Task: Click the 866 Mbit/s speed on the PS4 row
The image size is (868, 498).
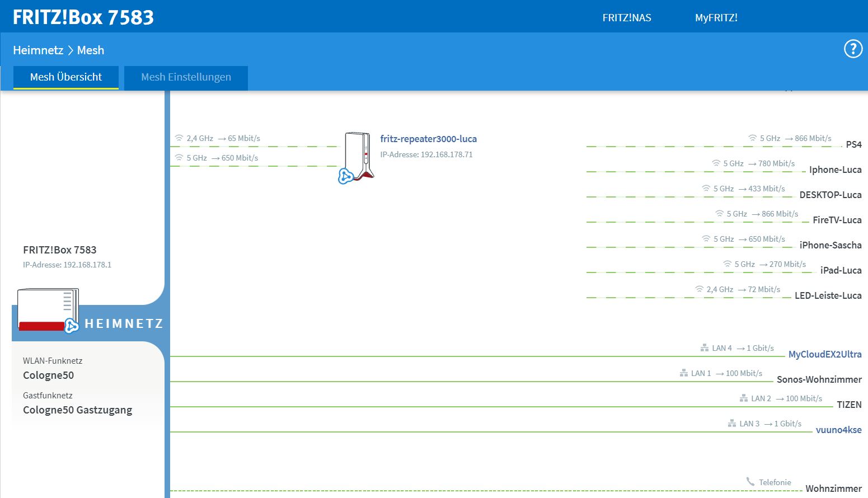Action: point(813,138)
